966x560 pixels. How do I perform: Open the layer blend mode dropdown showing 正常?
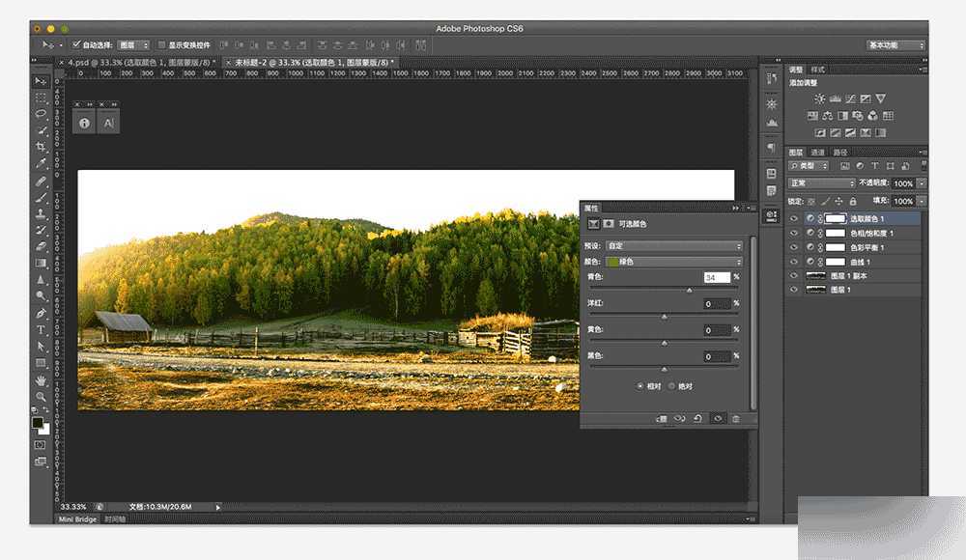click(x=819, y=182)
